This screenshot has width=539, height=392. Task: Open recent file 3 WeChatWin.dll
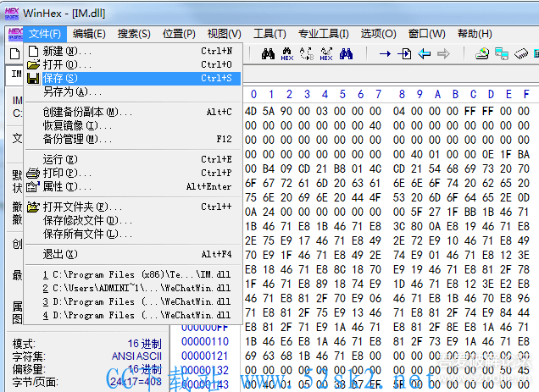click(133, 301)
